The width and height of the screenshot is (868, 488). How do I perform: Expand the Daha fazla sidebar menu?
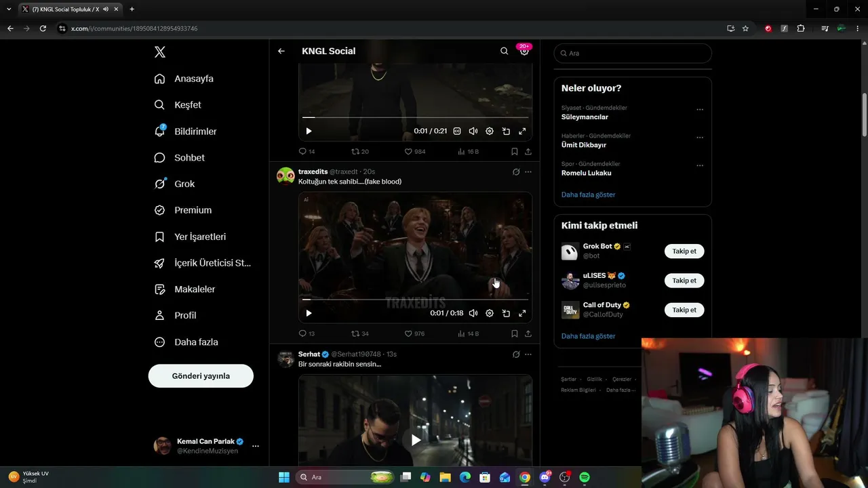coord(186,342)
